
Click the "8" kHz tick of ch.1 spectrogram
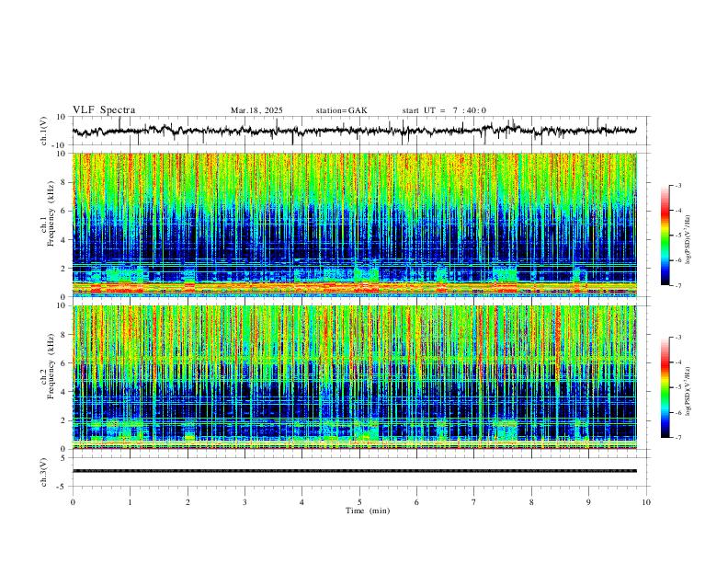click(x=64, y=182)
